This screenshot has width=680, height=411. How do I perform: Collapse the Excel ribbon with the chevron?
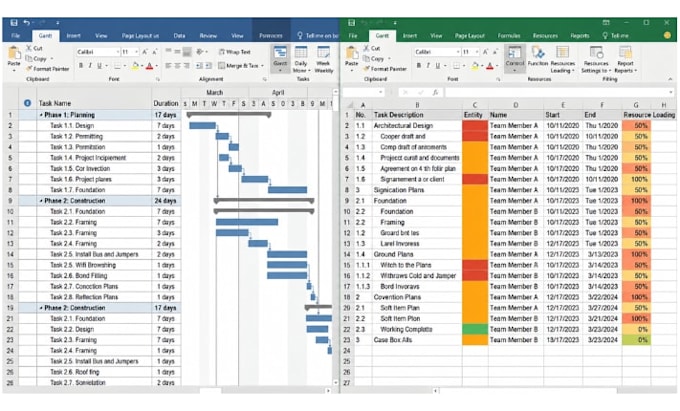click(x=670, y=79)
